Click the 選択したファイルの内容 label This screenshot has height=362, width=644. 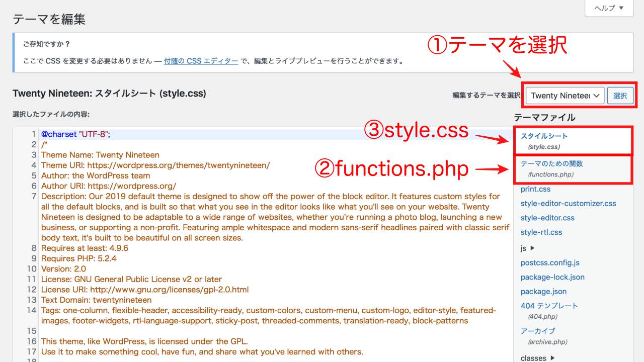pos(51,114)
